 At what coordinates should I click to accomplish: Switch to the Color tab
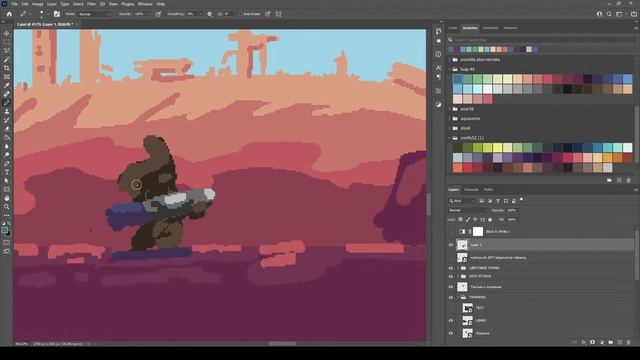[453, 28]
